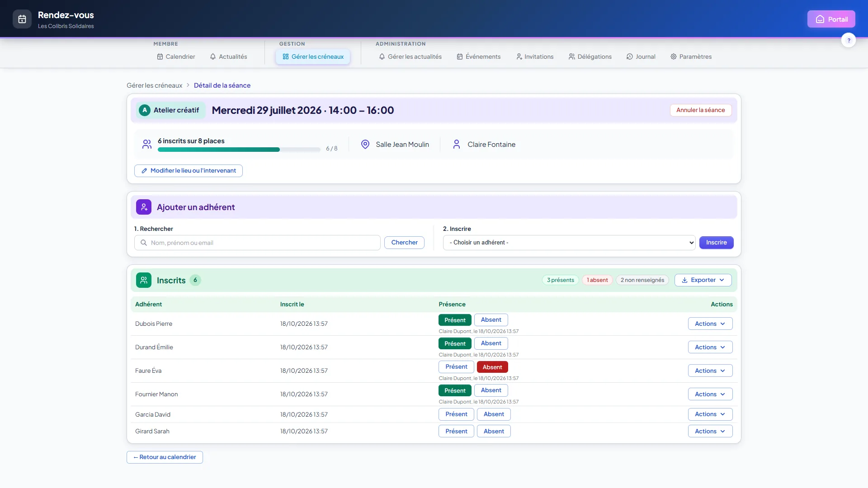Open the Délégations tab

590,56
